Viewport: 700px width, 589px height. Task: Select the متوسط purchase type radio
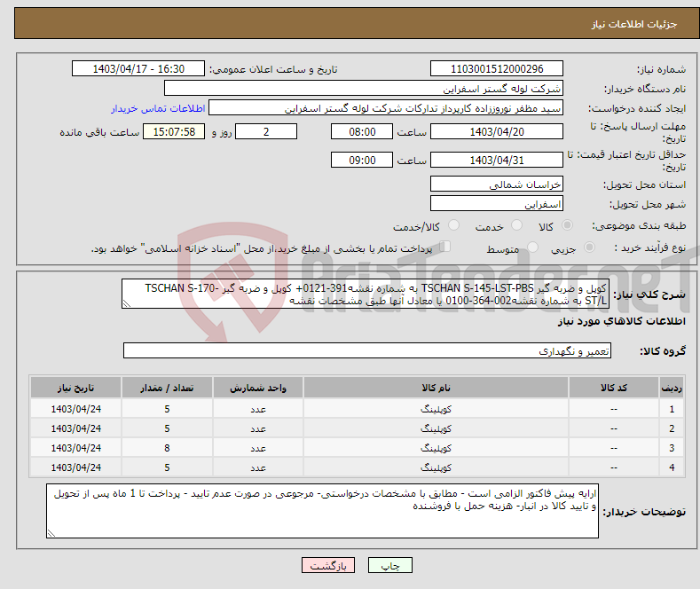coord(532,247)
